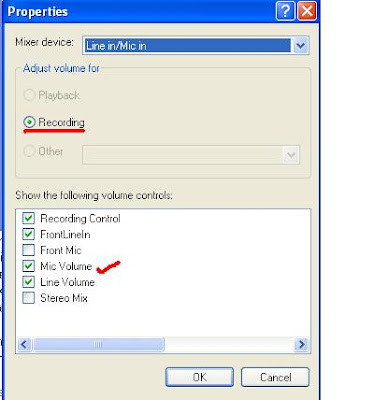Select the Recording radio button
The height and width of the screenshot is (400, 374).
click(29, 122)
